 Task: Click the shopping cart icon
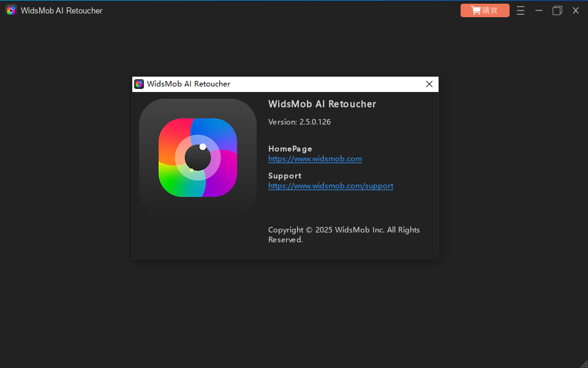tap(475, 10)
